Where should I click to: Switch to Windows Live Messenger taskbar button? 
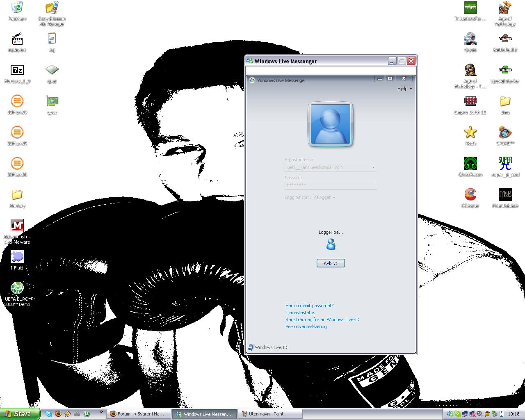point(205,414)
